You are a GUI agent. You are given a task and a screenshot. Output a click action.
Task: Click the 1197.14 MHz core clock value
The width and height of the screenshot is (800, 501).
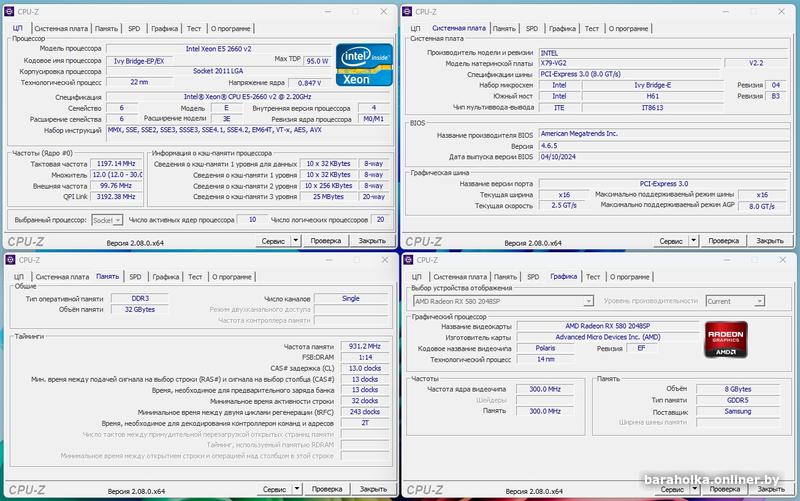point(116,164)
